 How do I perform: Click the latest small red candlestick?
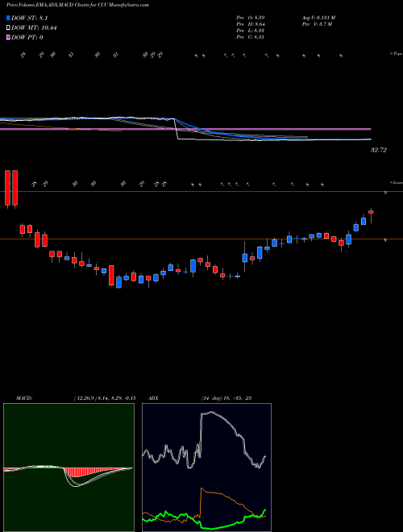click(x=371, y=212)
